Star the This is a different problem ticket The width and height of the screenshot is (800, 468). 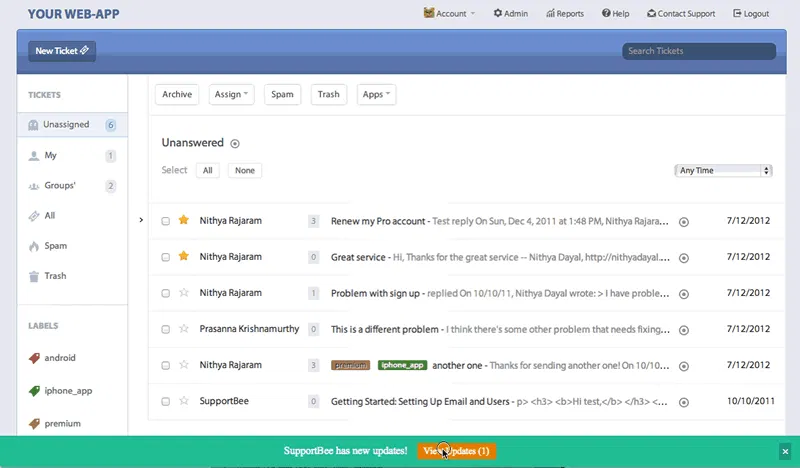[184, 329]
